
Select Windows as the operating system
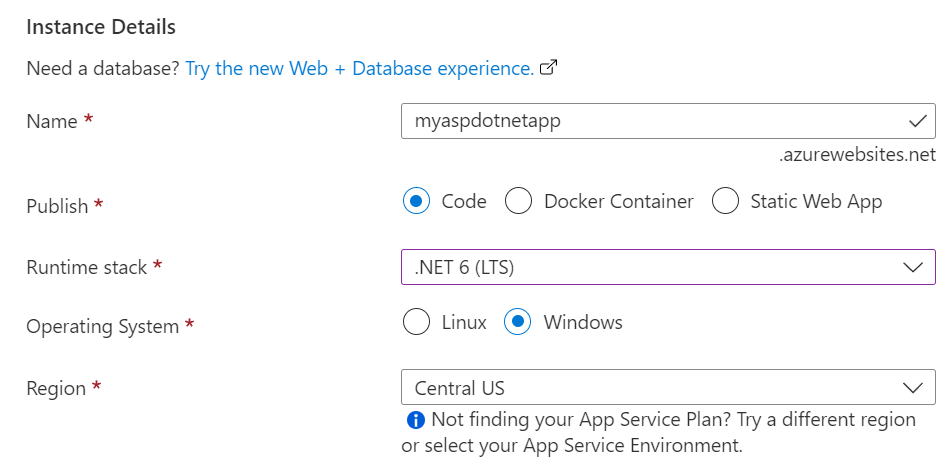[517, 322]
